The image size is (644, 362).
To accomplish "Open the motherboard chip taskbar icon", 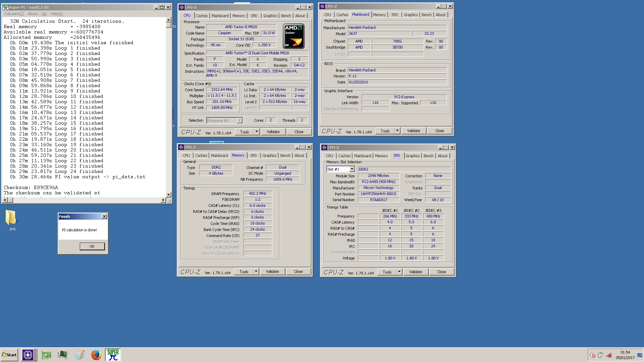I will [46, 355].
